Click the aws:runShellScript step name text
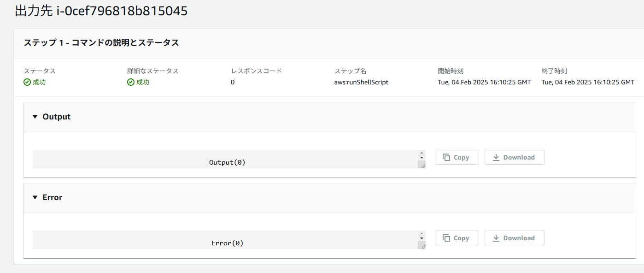 [361, 82]
